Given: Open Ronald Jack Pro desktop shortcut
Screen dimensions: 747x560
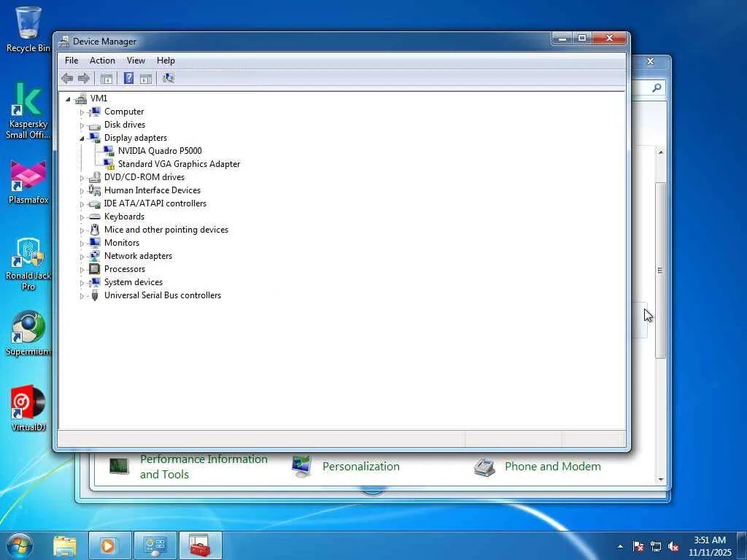Looking at the screenshot, I should [x=28, y=264].
